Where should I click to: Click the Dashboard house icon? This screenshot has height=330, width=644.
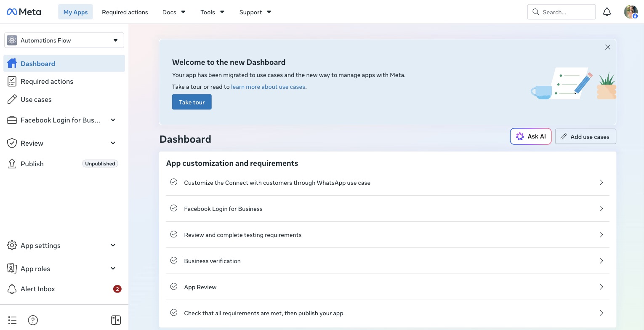click(x=12, y=63)
